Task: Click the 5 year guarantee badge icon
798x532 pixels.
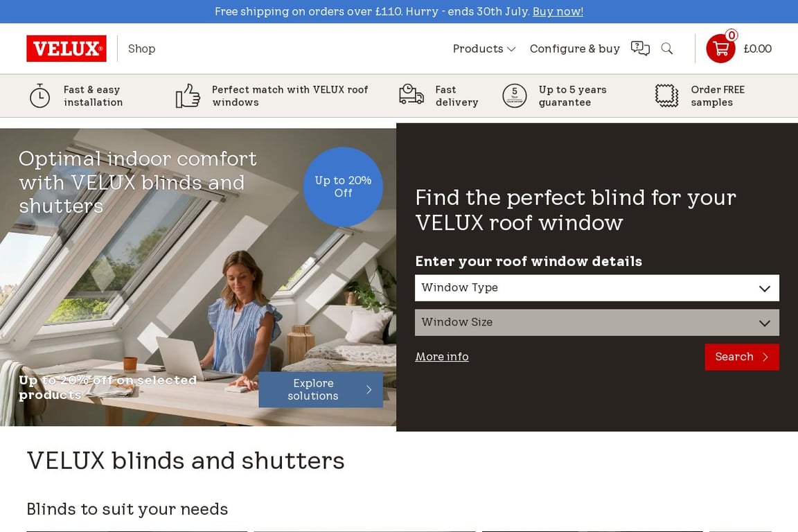Action: (515, 96)
